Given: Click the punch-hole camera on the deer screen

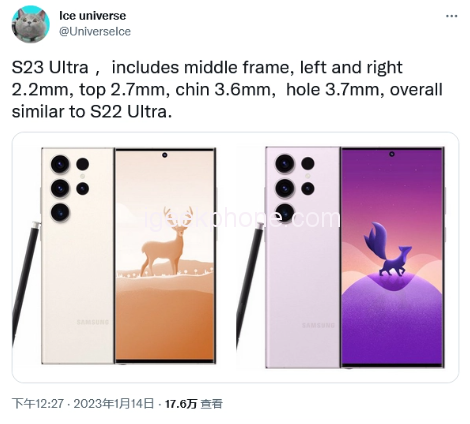Looking at the screenshot, I should click(x=165, y=155).
